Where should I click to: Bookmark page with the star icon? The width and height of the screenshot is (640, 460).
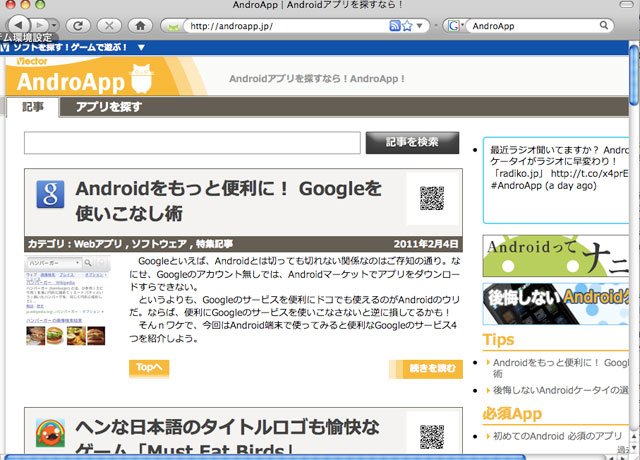pos(407,26)
